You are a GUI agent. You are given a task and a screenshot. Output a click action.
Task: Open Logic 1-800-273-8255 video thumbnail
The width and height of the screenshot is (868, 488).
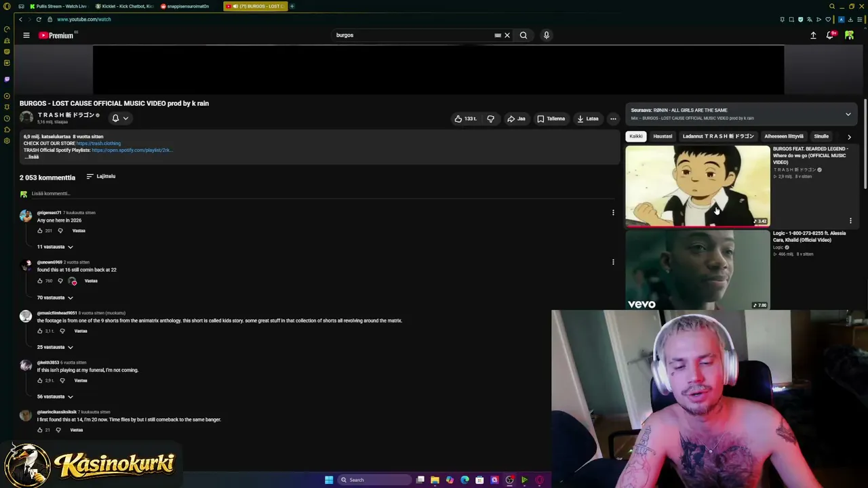tap(697, 270)
